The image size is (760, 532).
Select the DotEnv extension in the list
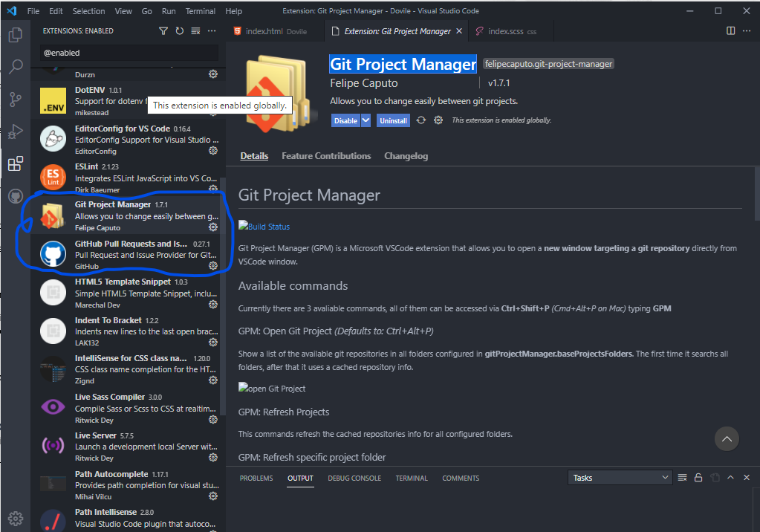coord(128,100)
